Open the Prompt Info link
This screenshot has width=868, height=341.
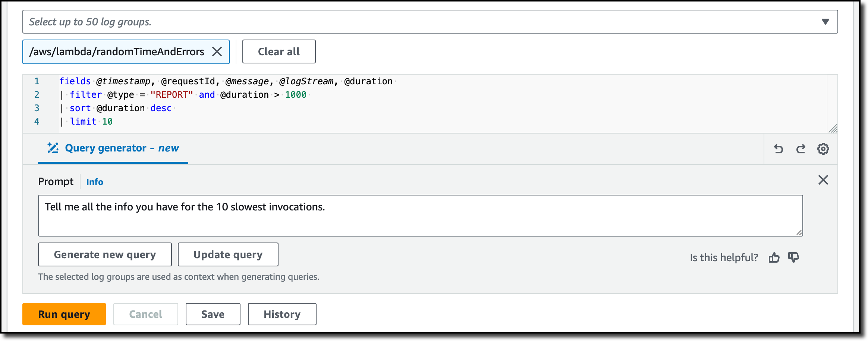point(95,182)
